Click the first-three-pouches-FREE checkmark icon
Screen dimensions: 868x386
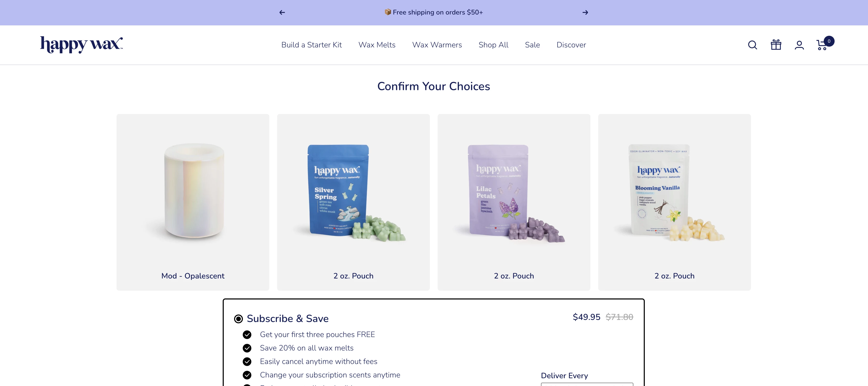tap(247, 334)
